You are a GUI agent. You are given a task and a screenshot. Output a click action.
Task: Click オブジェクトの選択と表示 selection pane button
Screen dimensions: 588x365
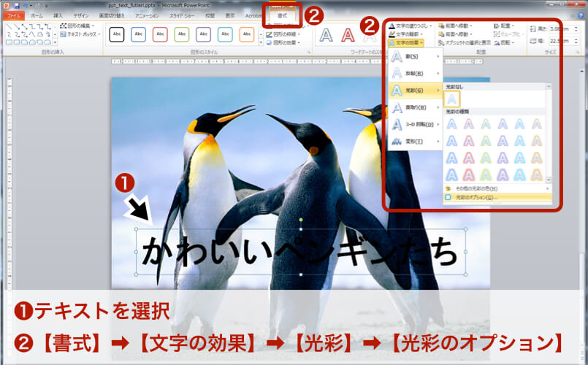tap(465, 43)
